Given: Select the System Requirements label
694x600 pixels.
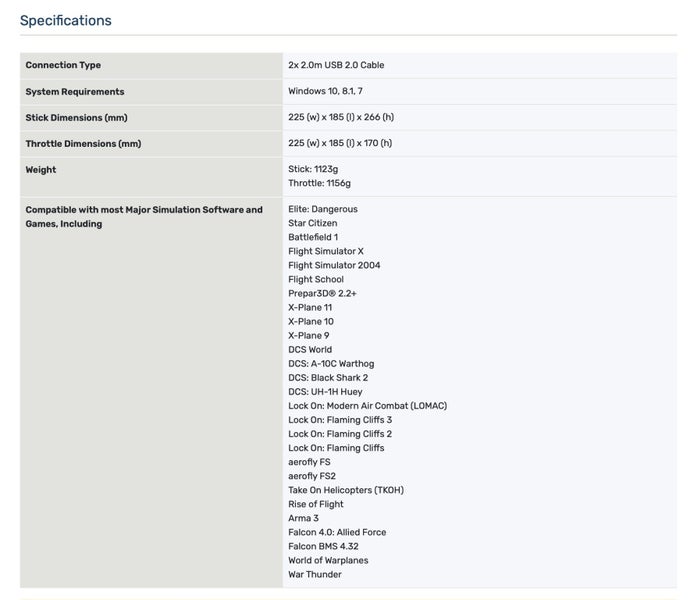Looking at the screenshot, I should [x=75, y=92].
